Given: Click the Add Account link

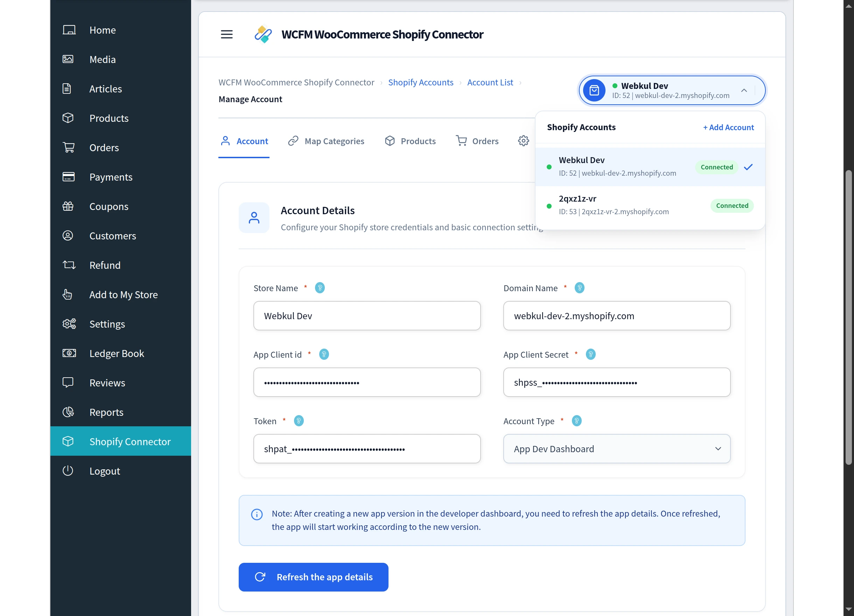Looking at the screenshot, I should [728, 127].
